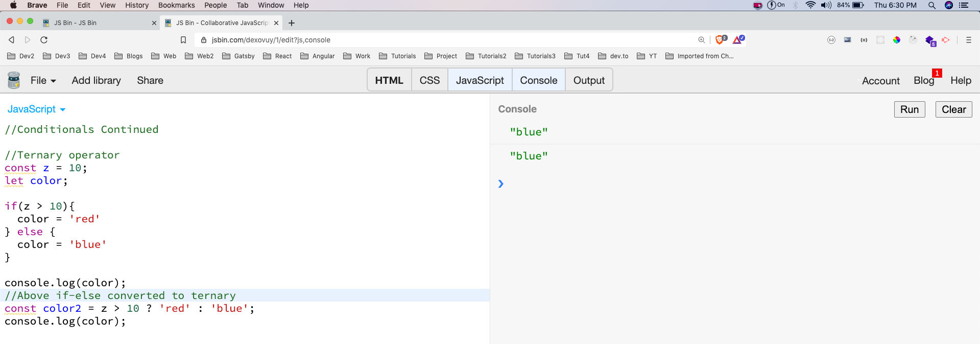This screenshot has width=980, height=344.
Task: Click the browser back arrow
Action: click(11, 40)
